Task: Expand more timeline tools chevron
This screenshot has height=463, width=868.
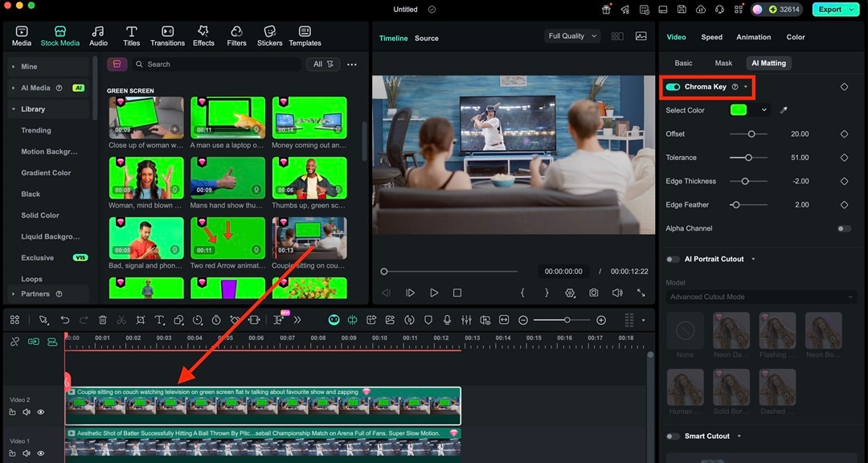Action: coord(297,320)
